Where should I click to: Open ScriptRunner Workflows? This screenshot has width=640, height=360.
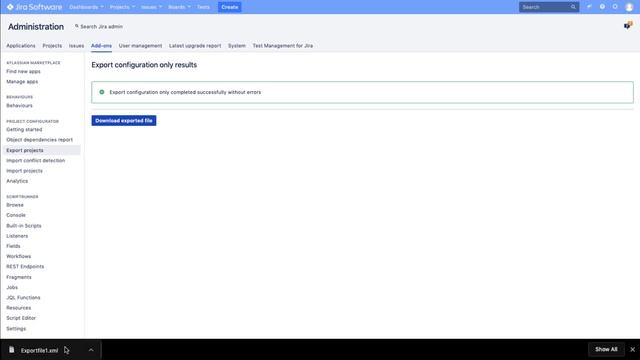click(18, 256)
